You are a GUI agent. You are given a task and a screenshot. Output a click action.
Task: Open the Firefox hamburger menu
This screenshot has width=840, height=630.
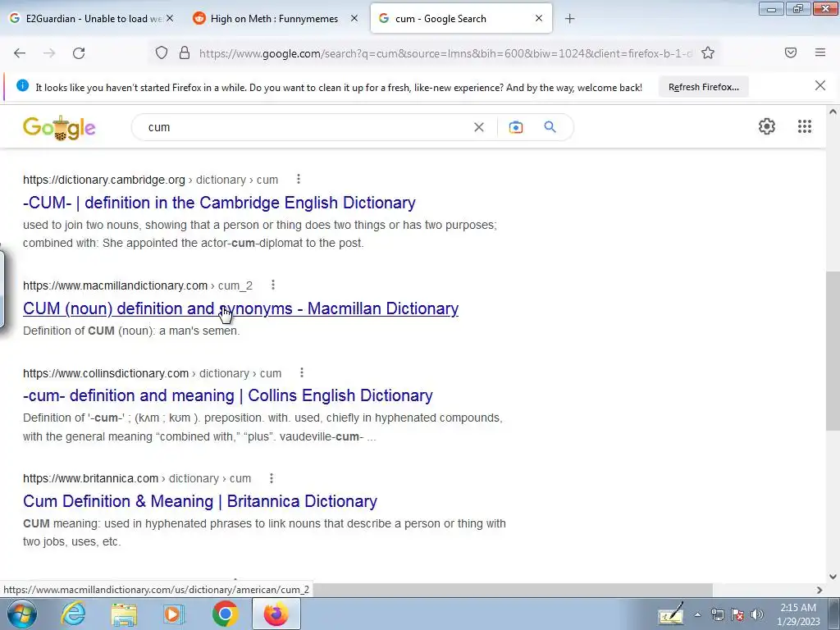820,52
